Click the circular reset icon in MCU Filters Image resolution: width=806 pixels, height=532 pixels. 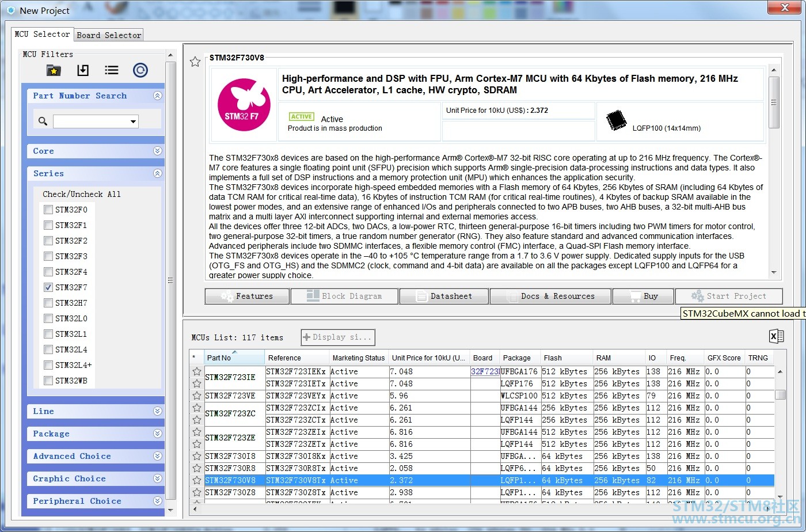click(140, 70)
